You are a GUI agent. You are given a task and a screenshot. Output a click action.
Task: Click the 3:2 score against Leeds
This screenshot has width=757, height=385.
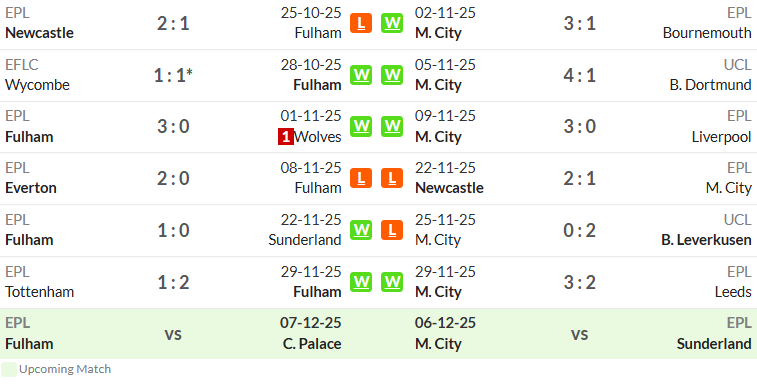(x=579, y=283)
